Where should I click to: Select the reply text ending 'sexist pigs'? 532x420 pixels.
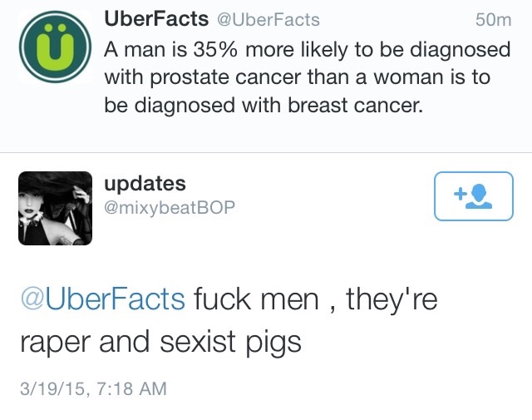(229, 320)
